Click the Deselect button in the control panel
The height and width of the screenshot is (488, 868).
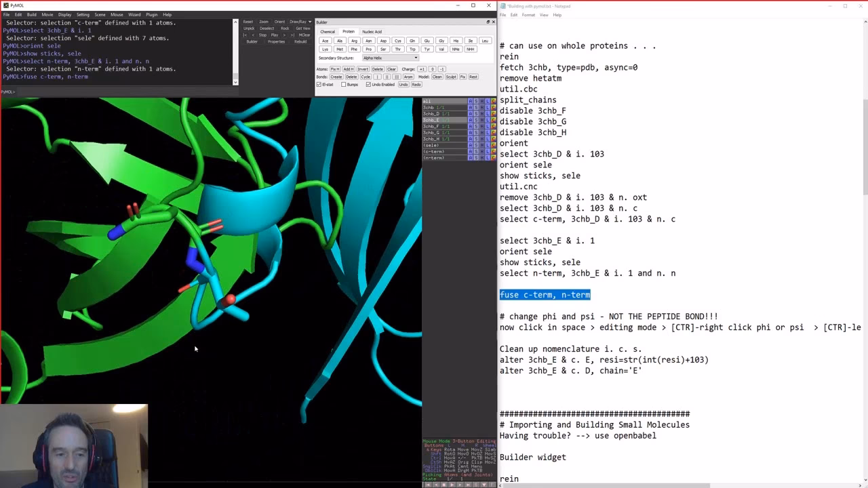267,28
